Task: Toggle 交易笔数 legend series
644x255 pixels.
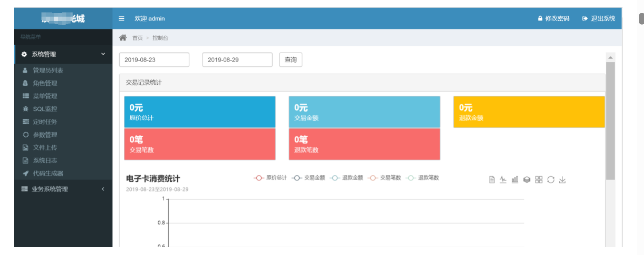Action: coord(384,178)
